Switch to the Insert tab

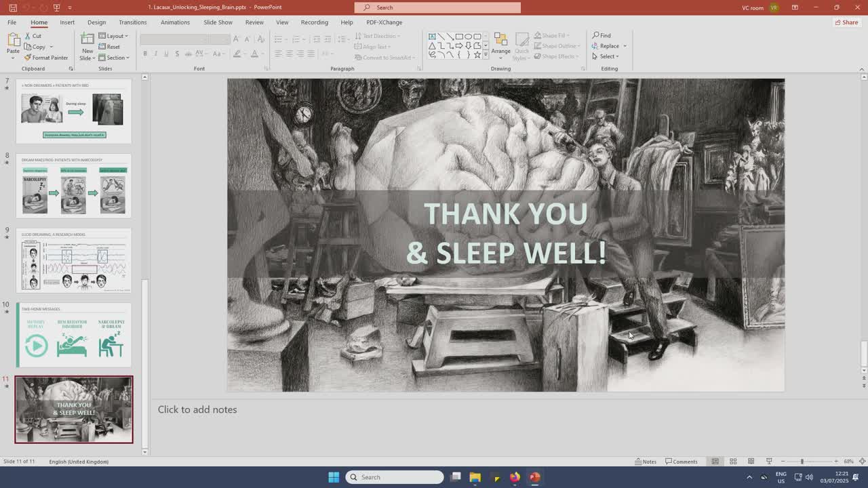point(67,22)
